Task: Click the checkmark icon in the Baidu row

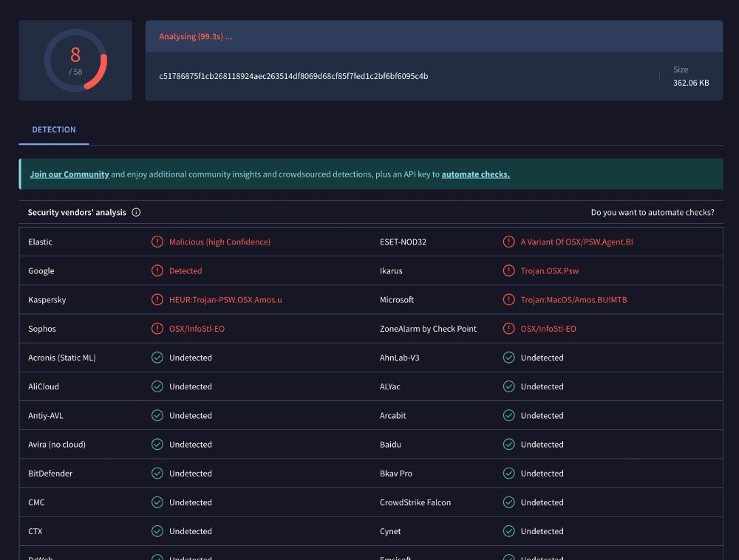Action: click(x=508, y=445)
